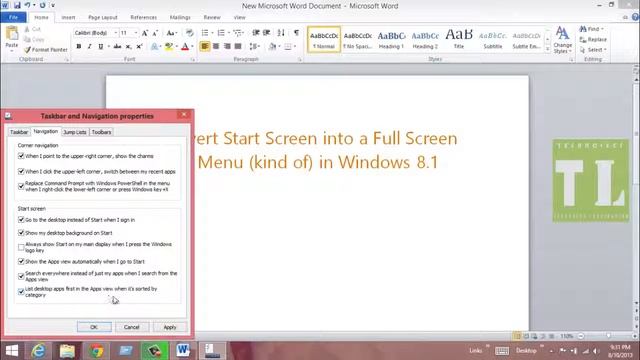The height and width of the screenshot is (360, 640).
Task: Open the Change Case dropdown
Action: tap(171, 33)
